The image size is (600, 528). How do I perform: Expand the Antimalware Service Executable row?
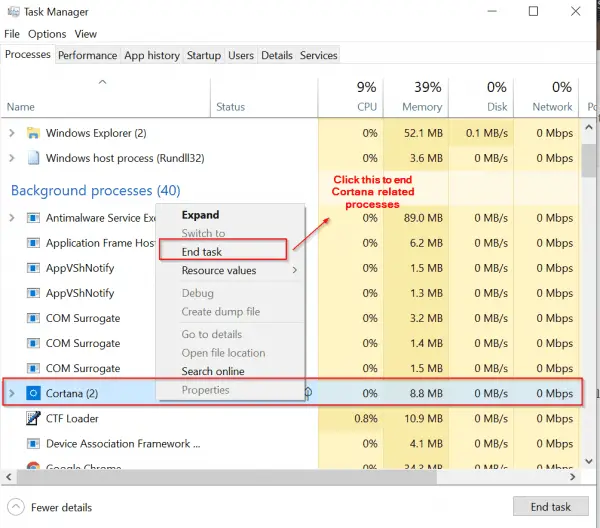pyautogui.click(x=12, y=218)
